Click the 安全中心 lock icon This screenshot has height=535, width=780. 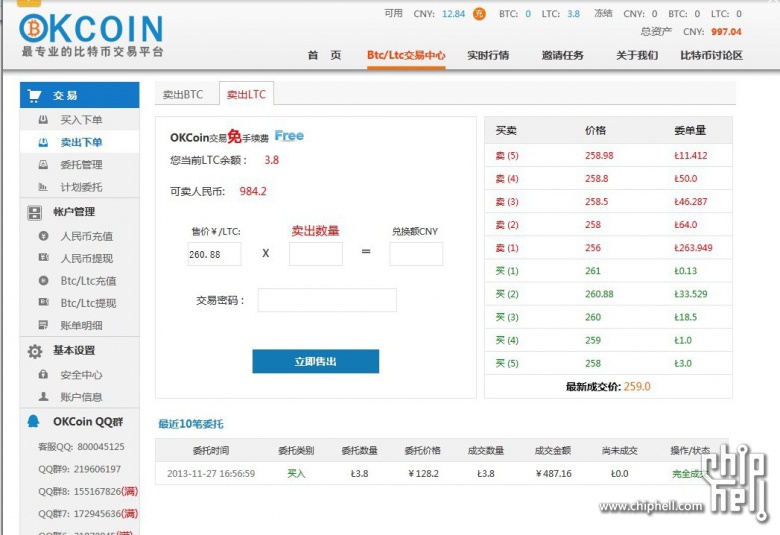43,374
